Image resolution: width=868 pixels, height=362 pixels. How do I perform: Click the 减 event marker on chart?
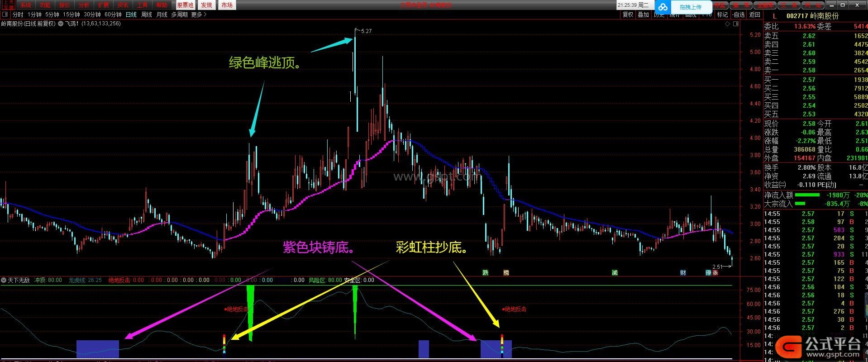click(614, 272)
